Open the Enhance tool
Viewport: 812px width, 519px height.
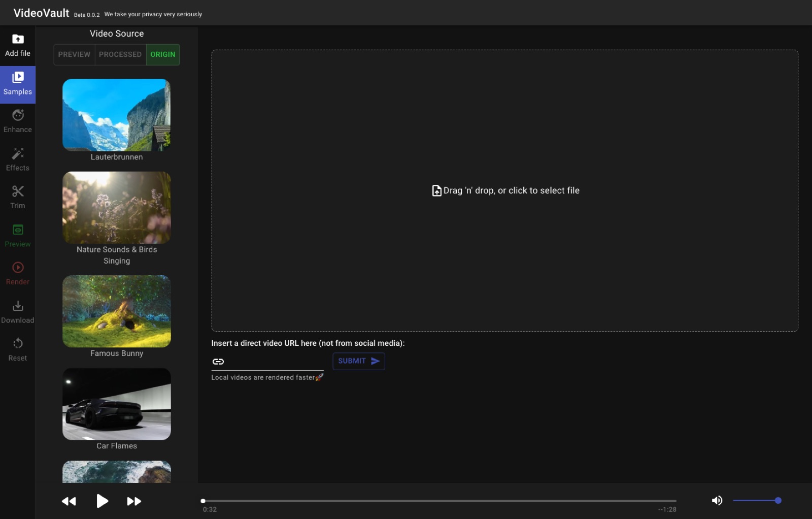[18, 122]
